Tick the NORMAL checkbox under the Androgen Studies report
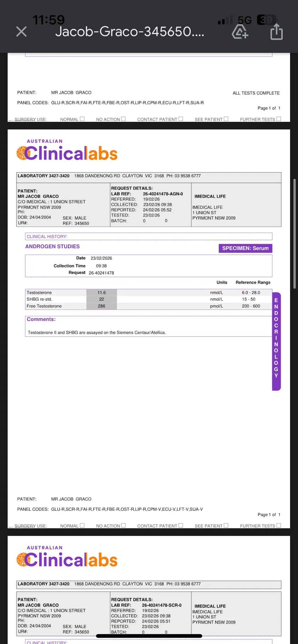Viewport: 298px width, 644px height. tap(82, 525)
